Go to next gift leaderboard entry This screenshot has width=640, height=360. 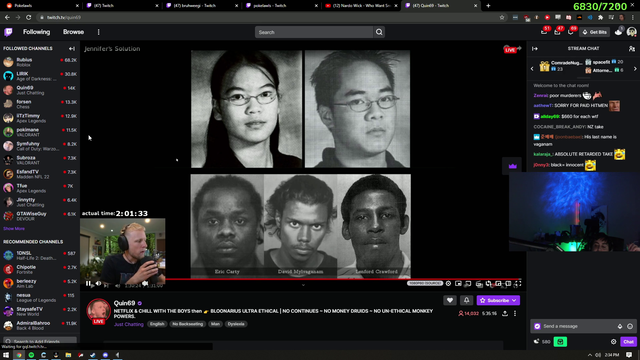point(635,69)
